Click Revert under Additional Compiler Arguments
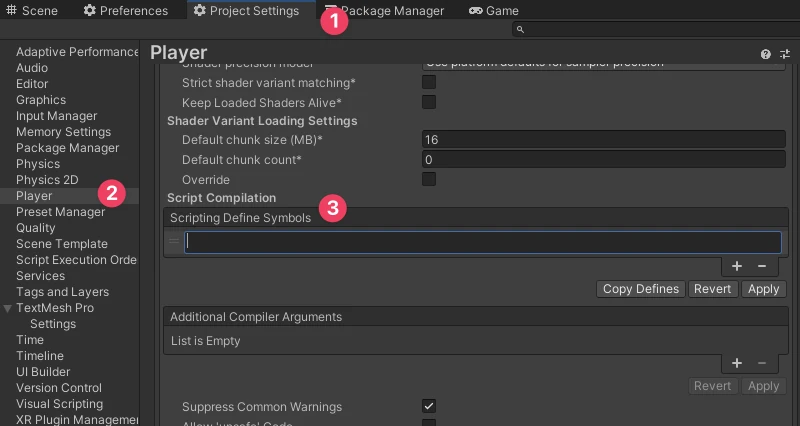This screenshot has width=800, height=426. 712,386
